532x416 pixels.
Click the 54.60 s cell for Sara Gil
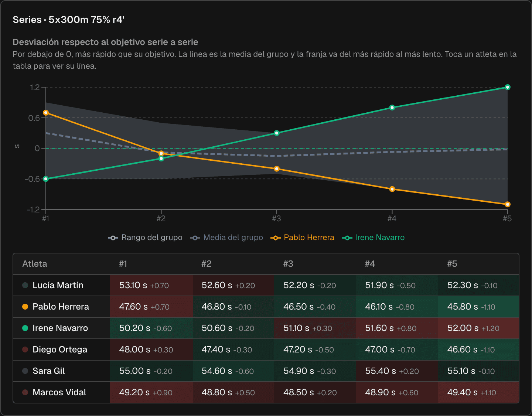coord(233,371)
